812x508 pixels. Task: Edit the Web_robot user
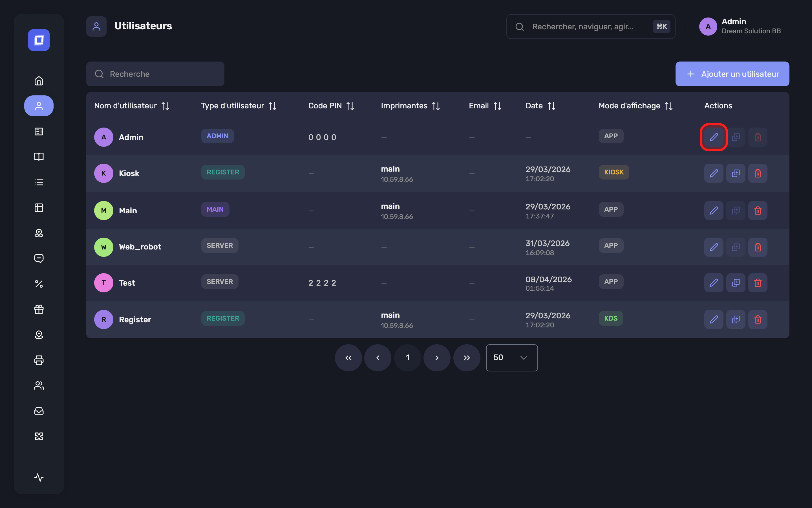[713, 247]
